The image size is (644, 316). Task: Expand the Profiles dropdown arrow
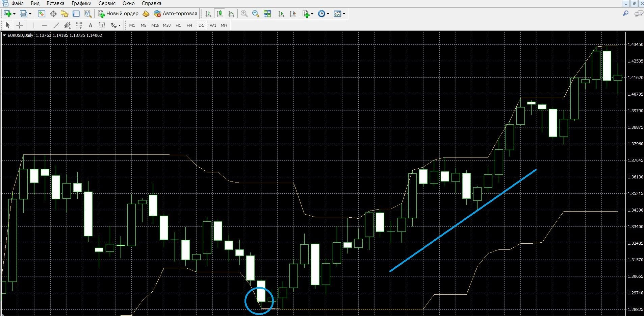tap(30, 14)
